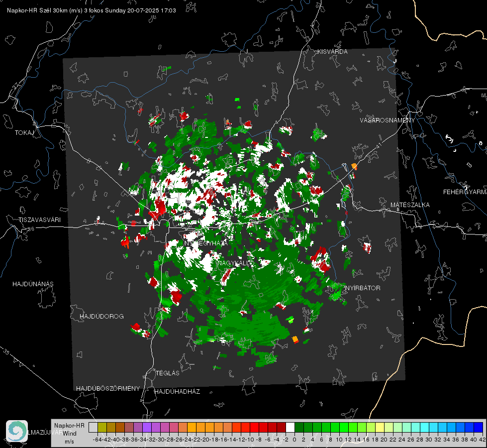Select the VÁSÁROSNAMÉNY town label
Screen dimensions: 487x448
coord(388,120)
